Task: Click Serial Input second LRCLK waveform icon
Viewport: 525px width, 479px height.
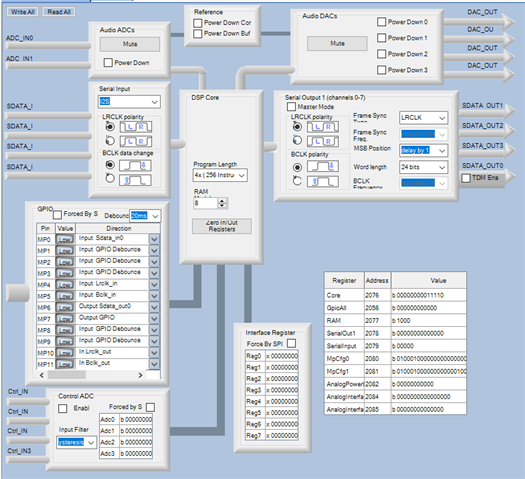Action: pos(136,141)
